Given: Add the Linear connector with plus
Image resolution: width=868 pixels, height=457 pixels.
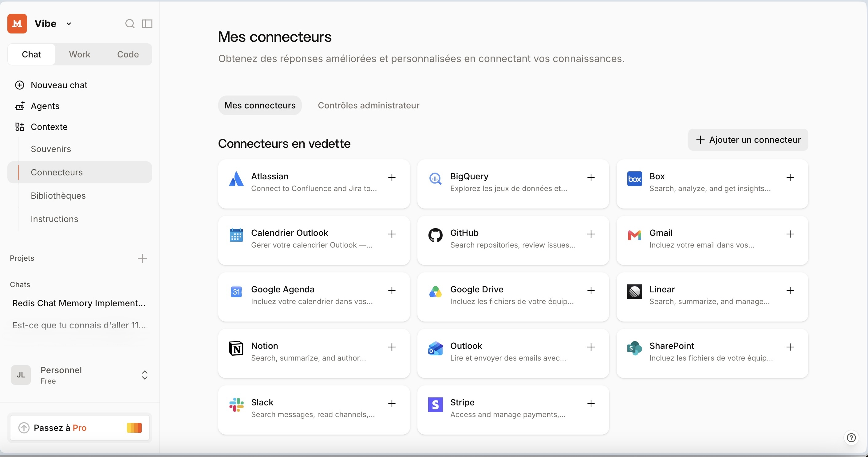Looking at the screenshot, I should pos(790,291).
